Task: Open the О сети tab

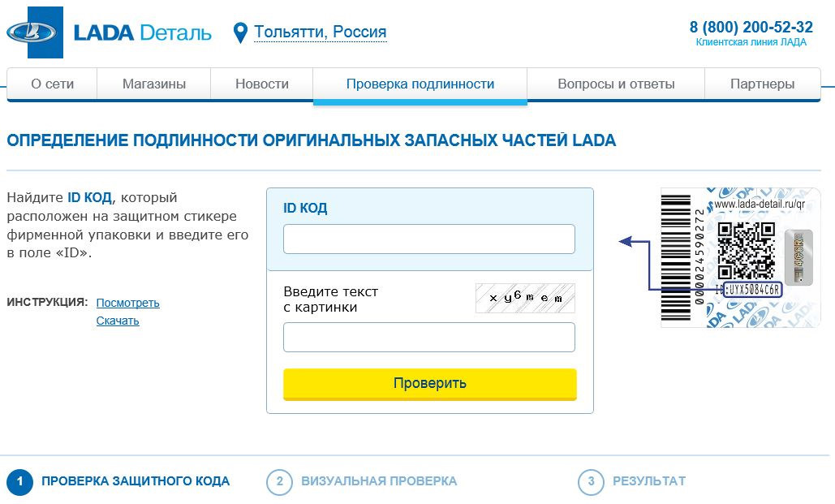Action: pyautogui.click(x=52, y=84)
